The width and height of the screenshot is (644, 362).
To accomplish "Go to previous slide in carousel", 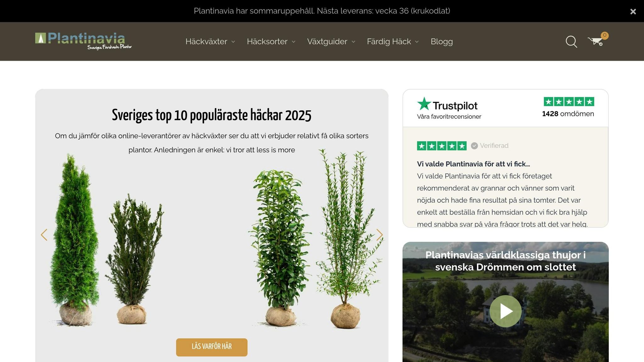I will [x=44, y=235].
